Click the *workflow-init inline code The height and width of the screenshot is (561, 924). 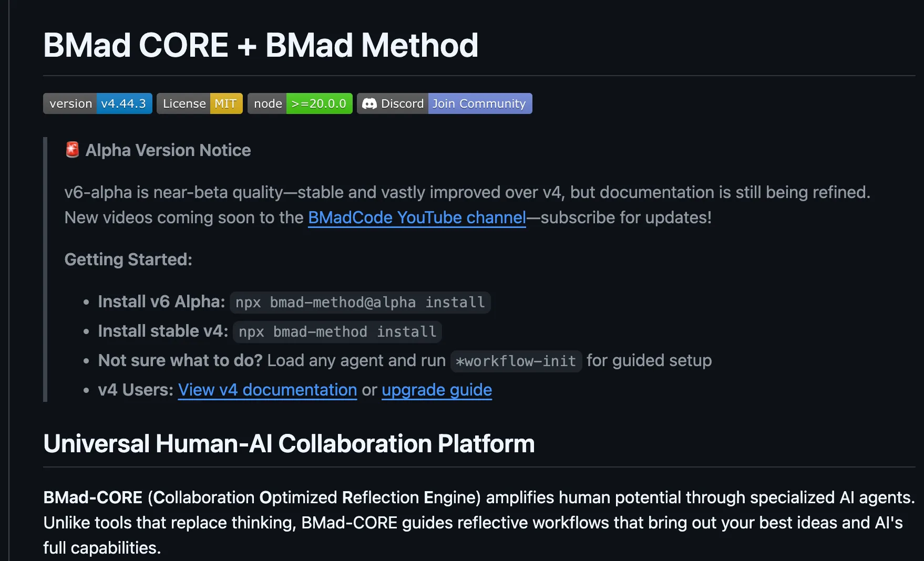pos(516,361)
